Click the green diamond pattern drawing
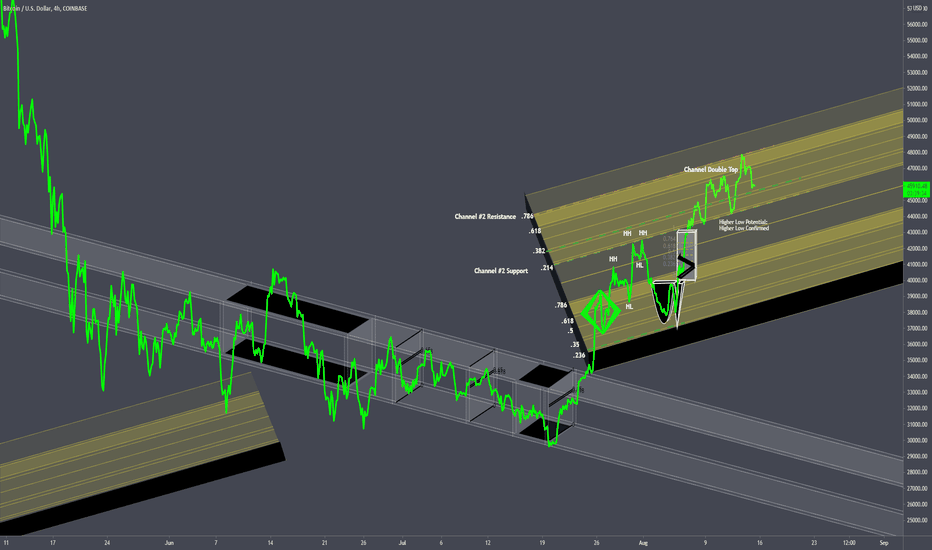932x550 pixels. 601,312
